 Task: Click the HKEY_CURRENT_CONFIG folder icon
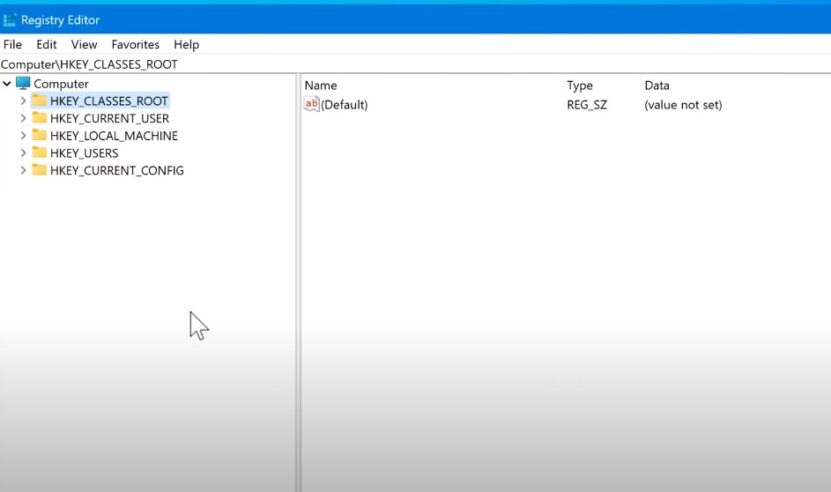pyautogui.click(x=39, y=170)
